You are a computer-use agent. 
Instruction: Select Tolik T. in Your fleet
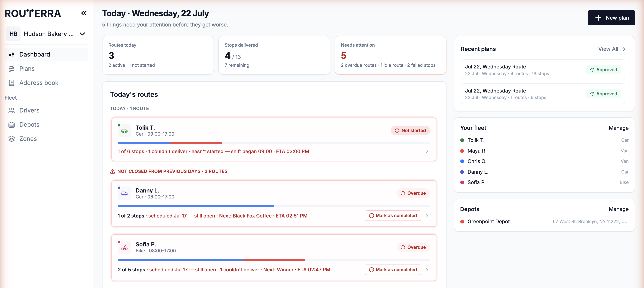pyautogui.click(x=544, y=140)
